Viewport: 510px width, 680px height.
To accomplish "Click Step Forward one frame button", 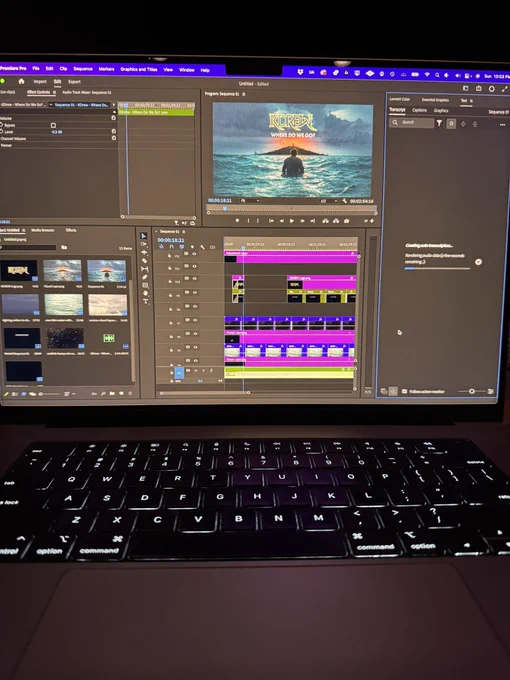I will [x=302, y=221].
